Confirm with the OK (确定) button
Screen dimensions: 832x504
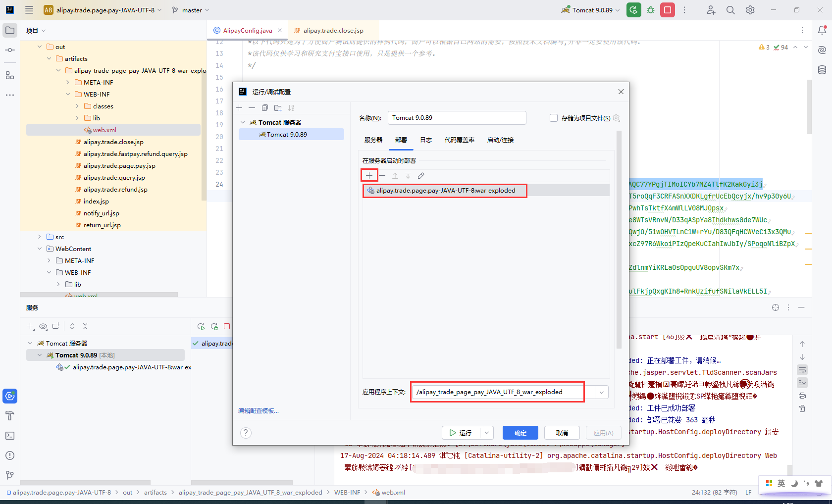pos(520,433)
